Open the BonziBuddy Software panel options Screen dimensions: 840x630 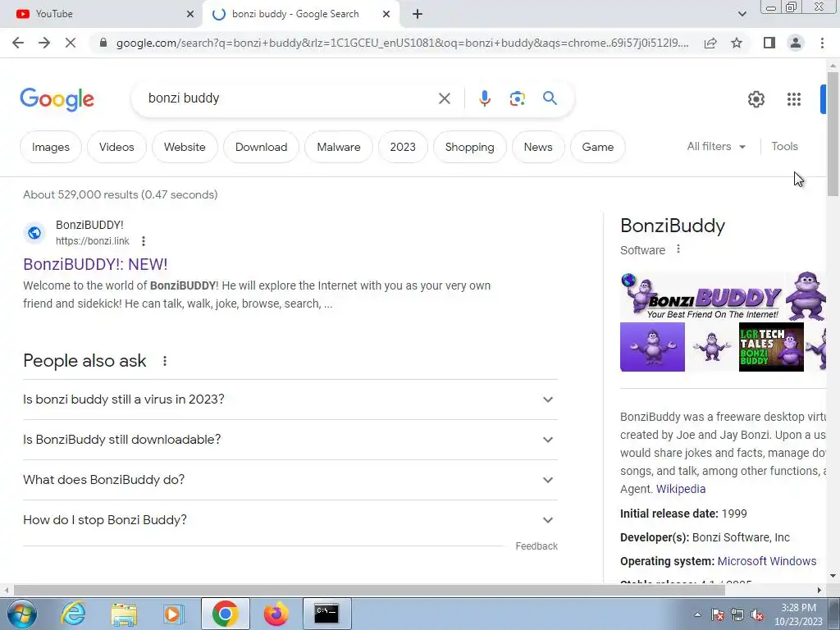tap(678, 249)
